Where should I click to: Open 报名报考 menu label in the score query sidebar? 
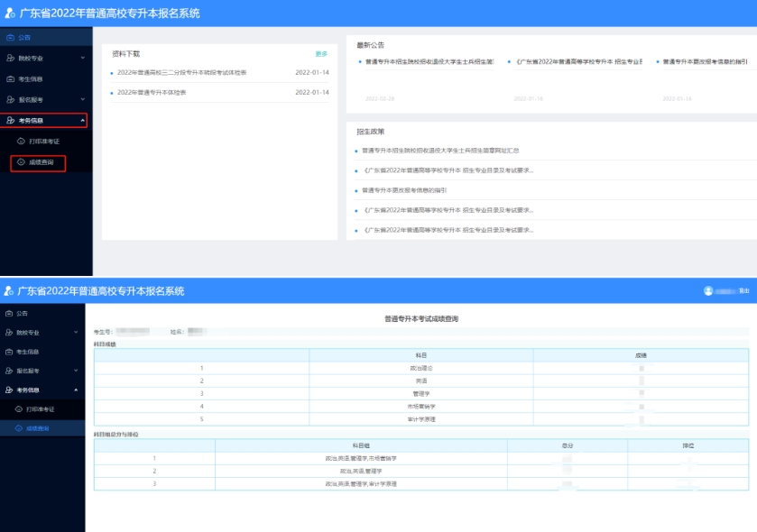click(28, 371)
